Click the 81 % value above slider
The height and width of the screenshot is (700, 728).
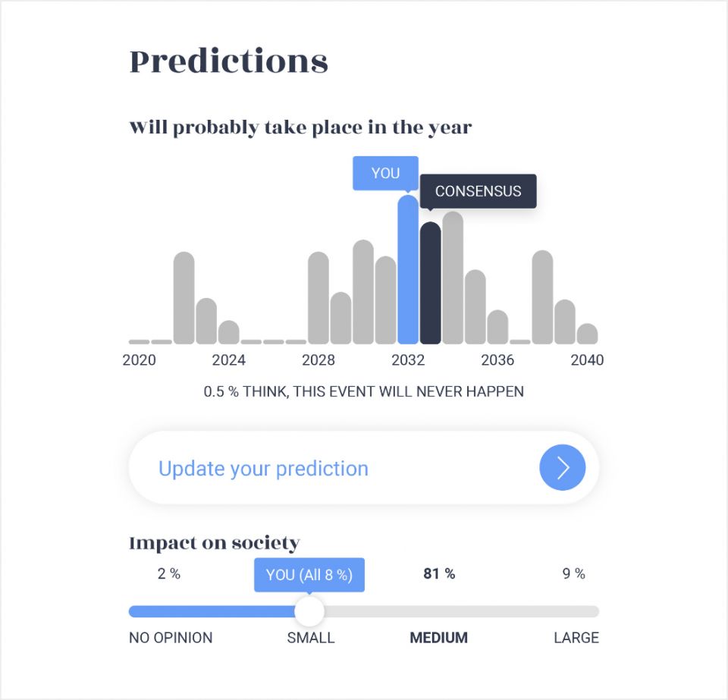tap(439, 574)
